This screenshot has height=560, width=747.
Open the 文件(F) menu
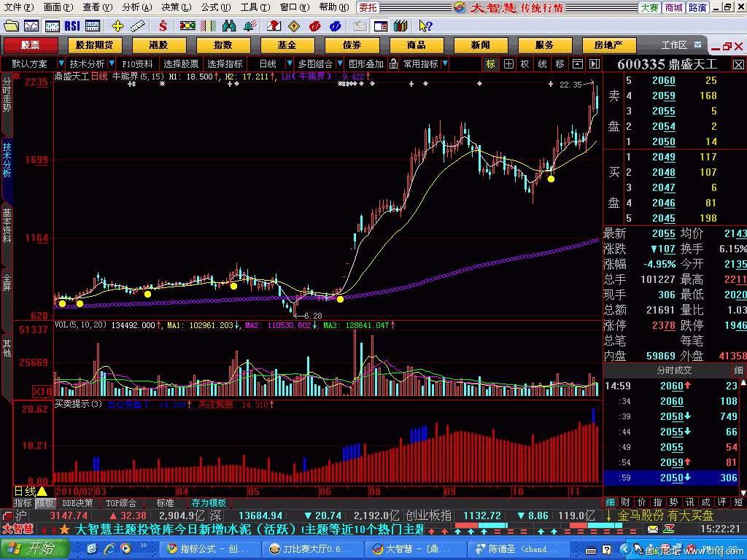pyautogui.click(x=18, y=7)
